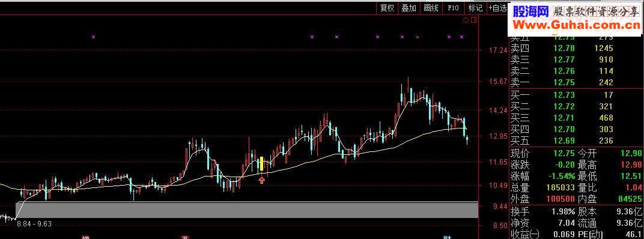The height and width of the screenshot is (239, 644).
Task: Open the 标记 mark menu
Action: click(x=475, y=8)
